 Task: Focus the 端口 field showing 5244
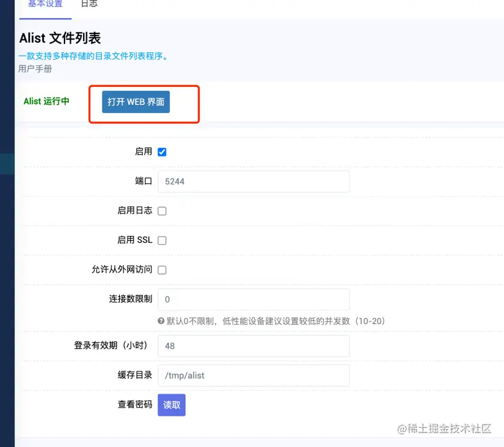pos(254,181)
